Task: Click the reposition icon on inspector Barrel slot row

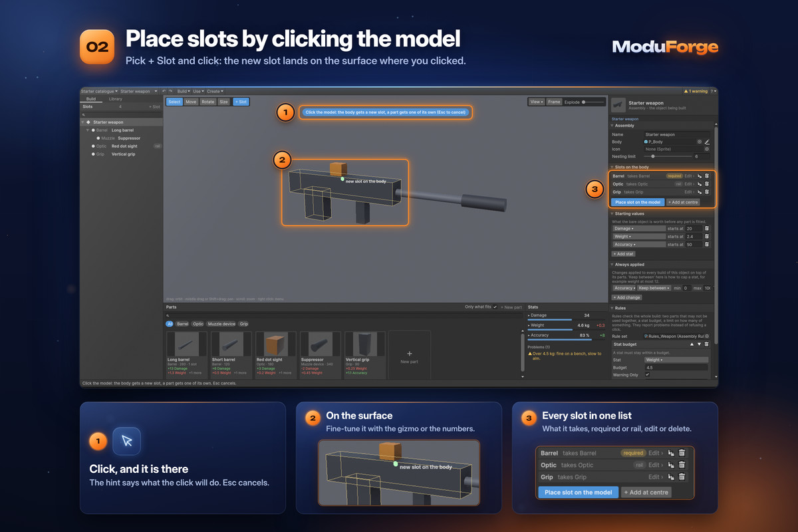Action: point(700,176)
